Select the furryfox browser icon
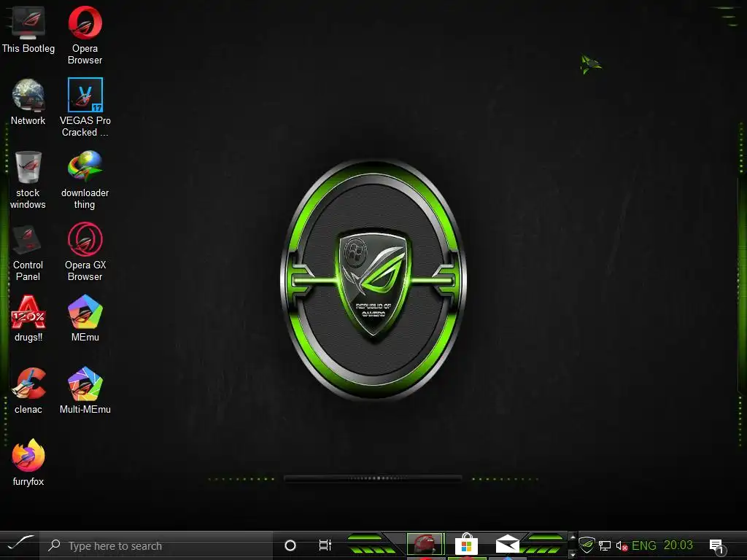Screen dimensions: 747x560 [28, 463]
